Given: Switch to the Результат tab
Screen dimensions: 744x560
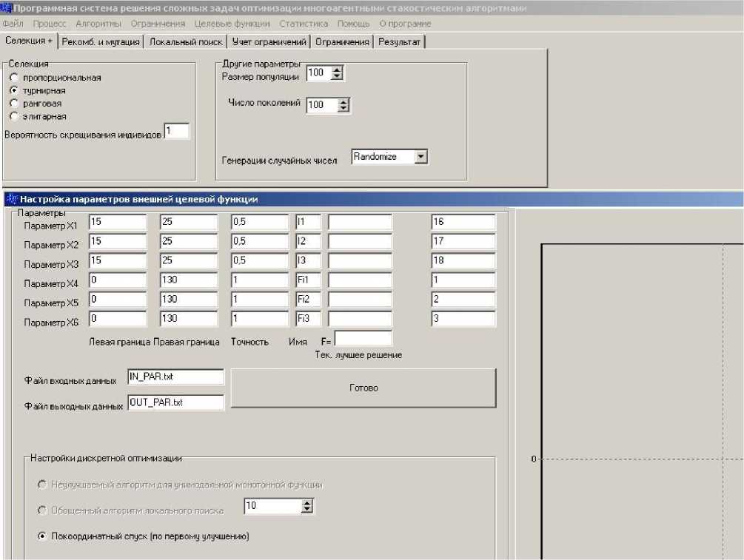Looking at the screenshot, I should coord(399,42).
